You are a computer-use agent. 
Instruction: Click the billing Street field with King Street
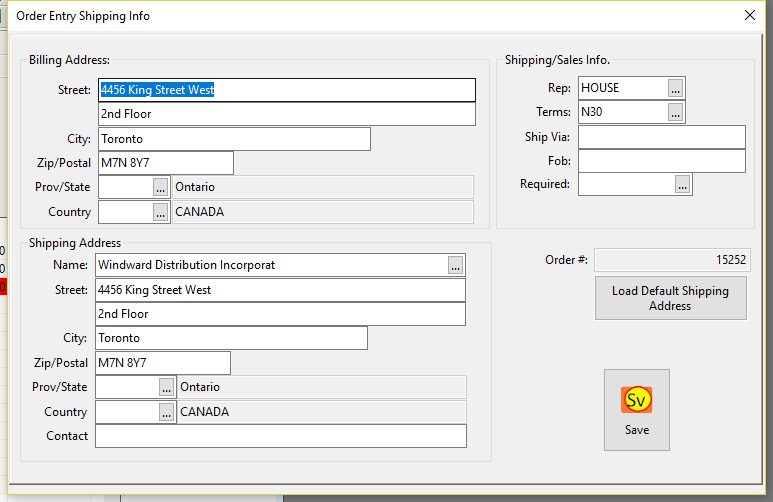point(286,90)
